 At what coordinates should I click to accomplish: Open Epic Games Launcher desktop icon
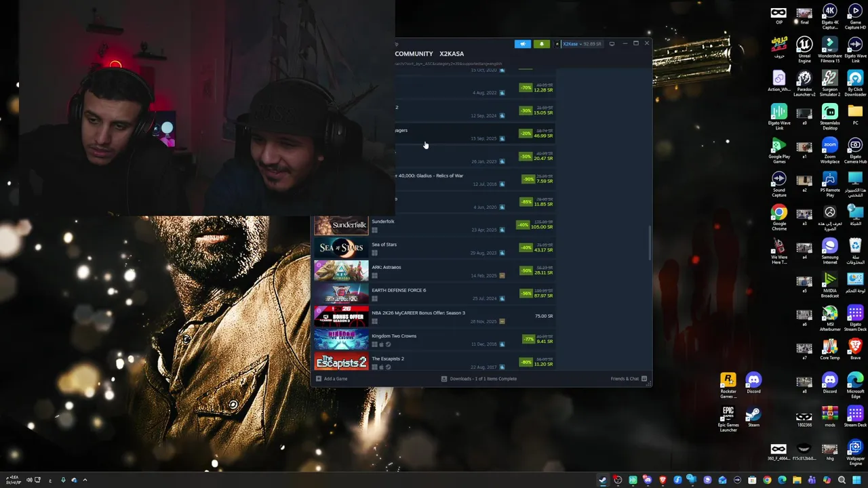728,419
